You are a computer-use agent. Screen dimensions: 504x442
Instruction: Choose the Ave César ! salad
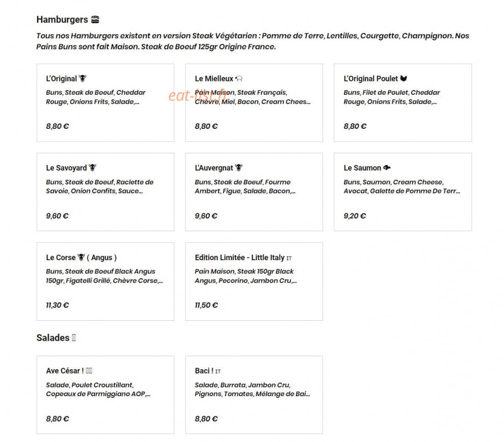tap(105, 395)
